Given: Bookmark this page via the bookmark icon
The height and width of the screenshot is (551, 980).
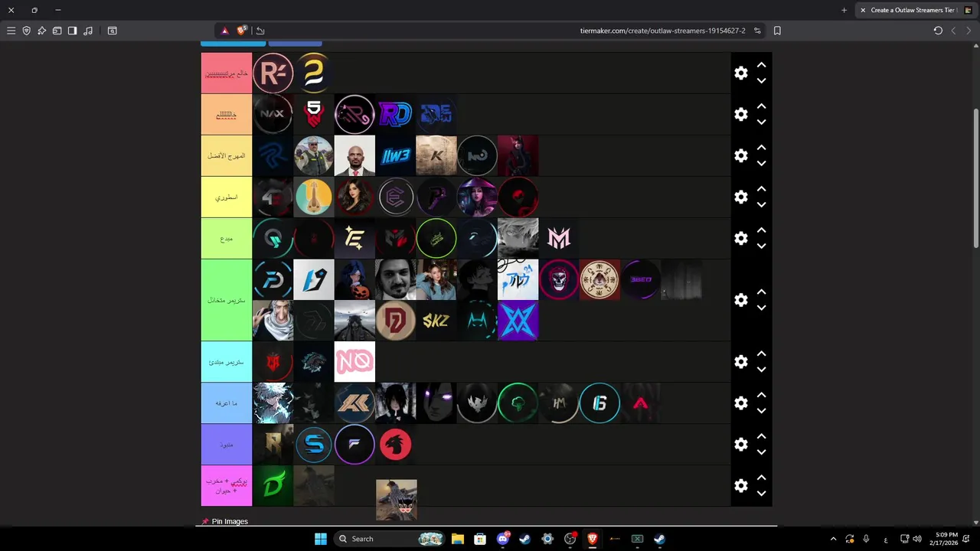Looking at the screenshot, I should 777,31.
